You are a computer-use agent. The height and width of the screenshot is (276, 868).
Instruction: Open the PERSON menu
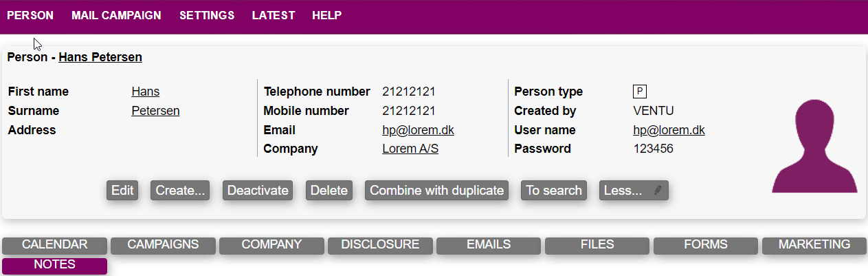(x=30, y=15)
